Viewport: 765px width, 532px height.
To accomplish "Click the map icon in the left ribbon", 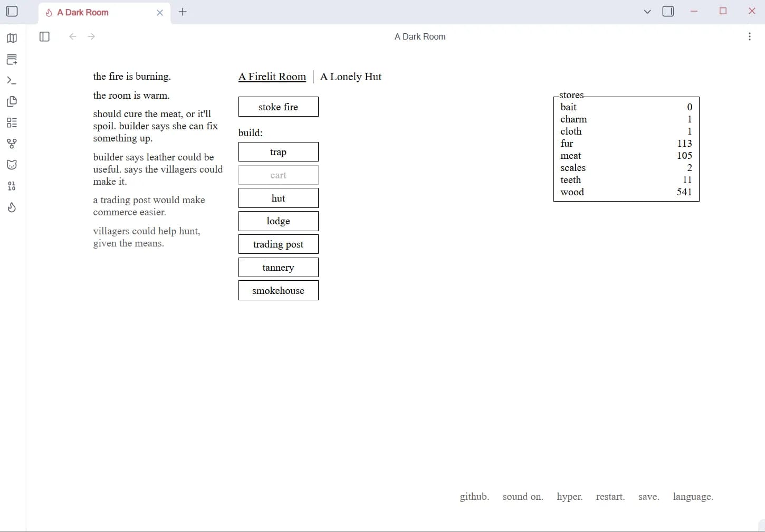I will click(x=12, y=38).
